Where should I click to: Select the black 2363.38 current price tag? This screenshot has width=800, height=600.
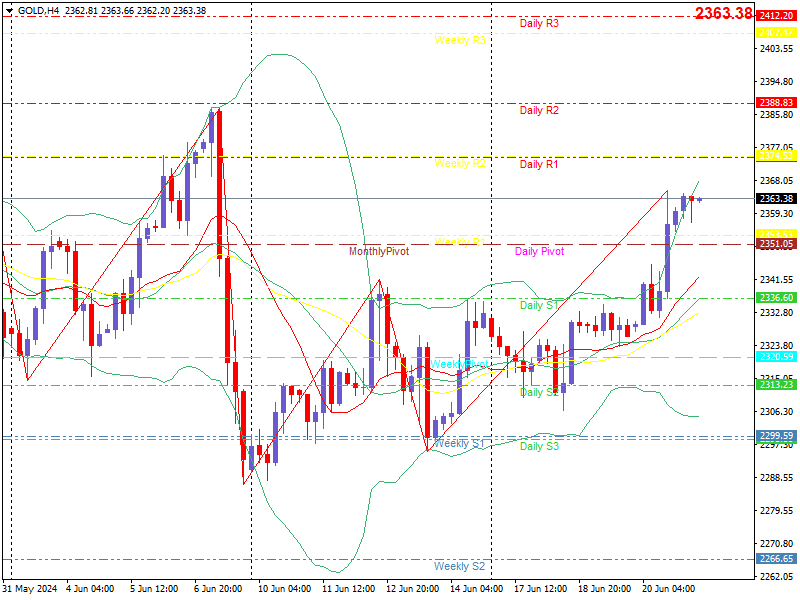pyautogui.click(x=776, y=198)
